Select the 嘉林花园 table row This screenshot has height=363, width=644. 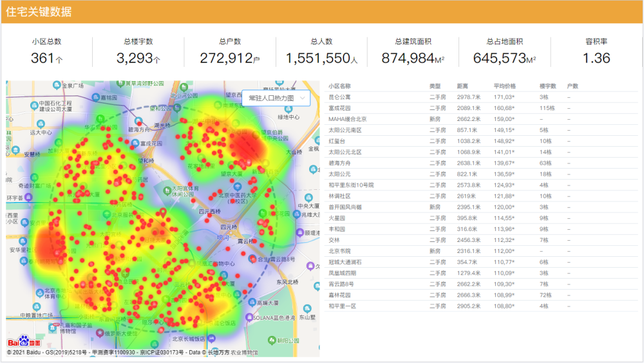(481, 295)
